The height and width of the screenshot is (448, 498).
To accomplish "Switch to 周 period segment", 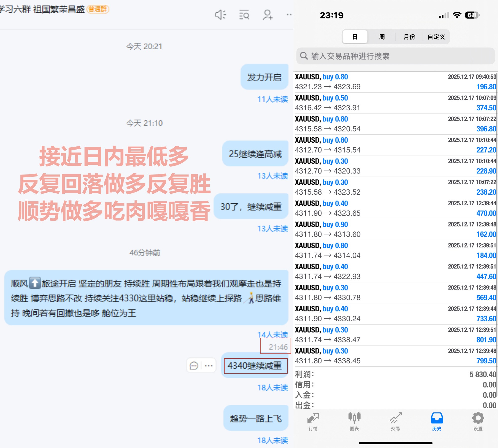I will 382,37.
